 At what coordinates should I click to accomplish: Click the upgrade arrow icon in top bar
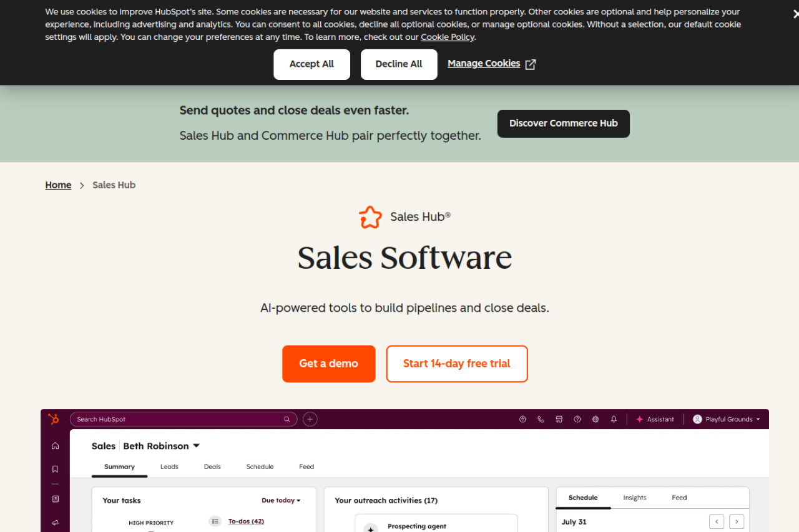pyautogui.click(x=523, y=419)
